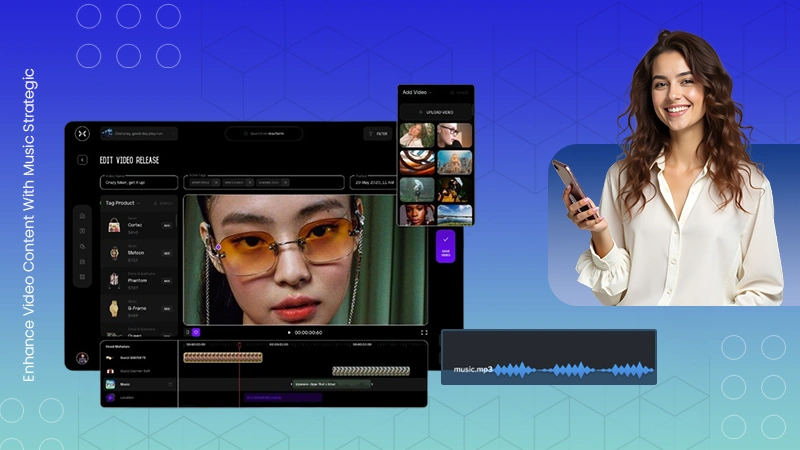Select the lake landscape video thumbnail

pyautogui.click(x=455, y=214)
